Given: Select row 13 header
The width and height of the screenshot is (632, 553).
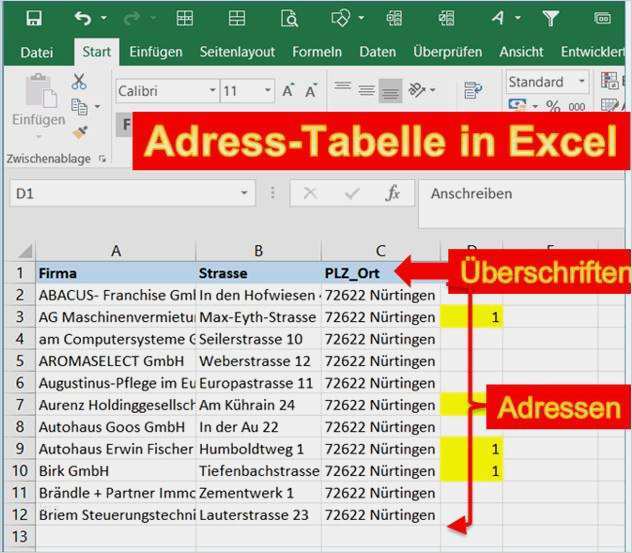Looking at the screenshot, I should 19,537.
